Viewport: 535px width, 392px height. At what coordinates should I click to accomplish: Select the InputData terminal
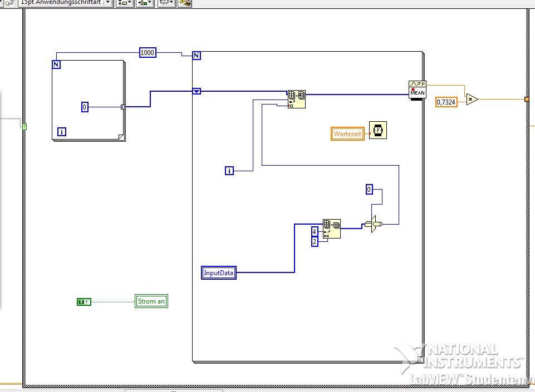(x=219, y=272)
